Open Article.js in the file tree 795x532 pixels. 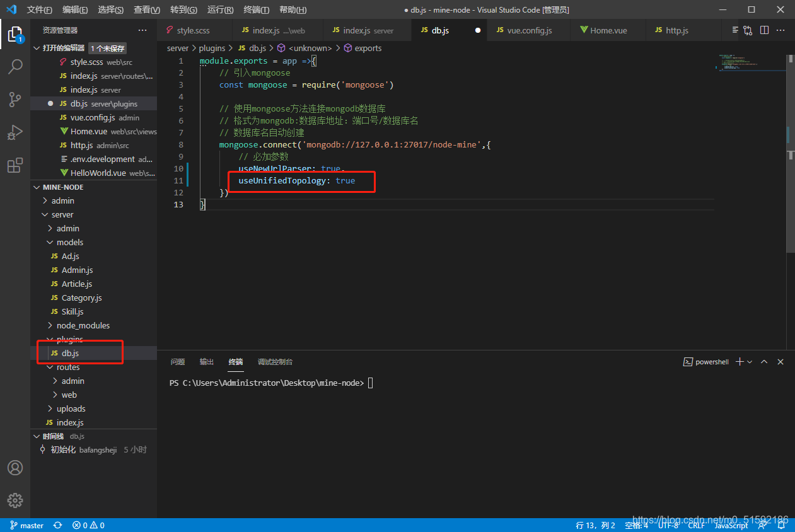pyautogui.click(x=77, y=284)
